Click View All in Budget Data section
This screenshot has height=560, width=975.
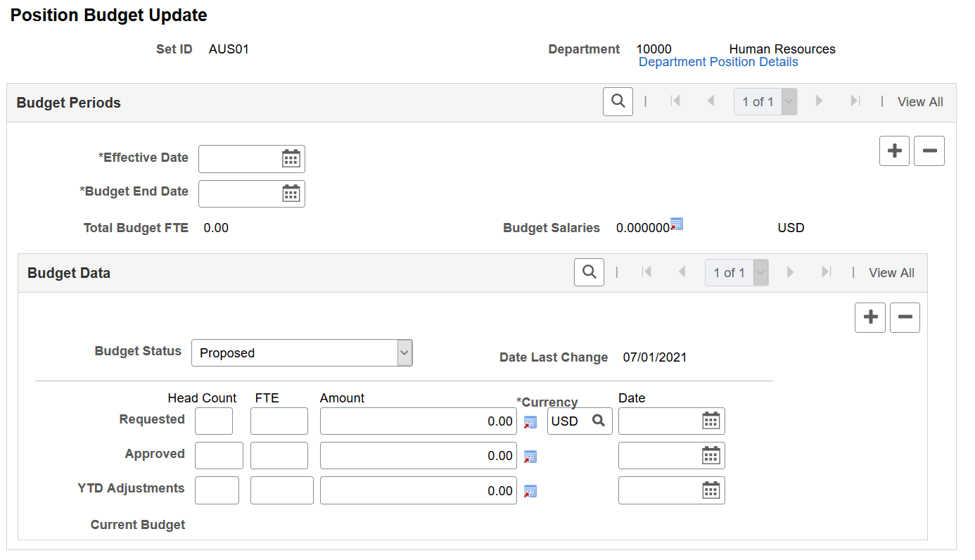pyautogui.click(x=891, y=272)
